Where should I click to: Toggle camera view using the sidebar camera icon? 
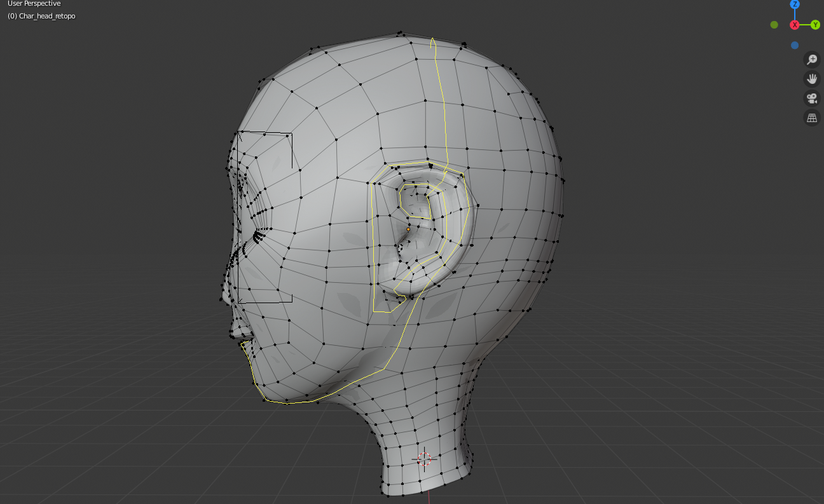[x=811, y=99]
